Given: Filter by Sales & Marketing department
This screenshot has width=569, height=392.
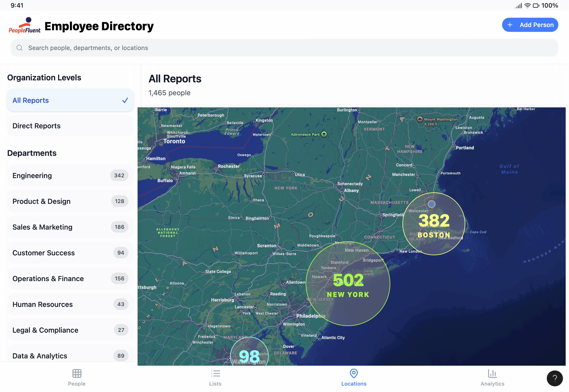Looking at the screenshot, I should click(70, 227).
